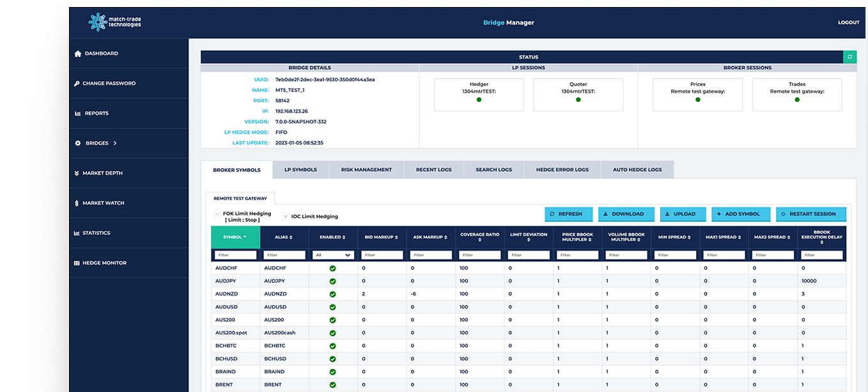
Task: Click the Dashboard home icon in sidebar
Action: pyautogui.click(x=78, y=54)
